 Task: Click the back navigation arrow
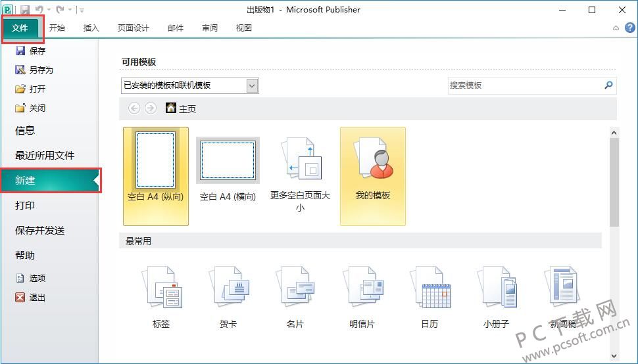pos(134,108)
